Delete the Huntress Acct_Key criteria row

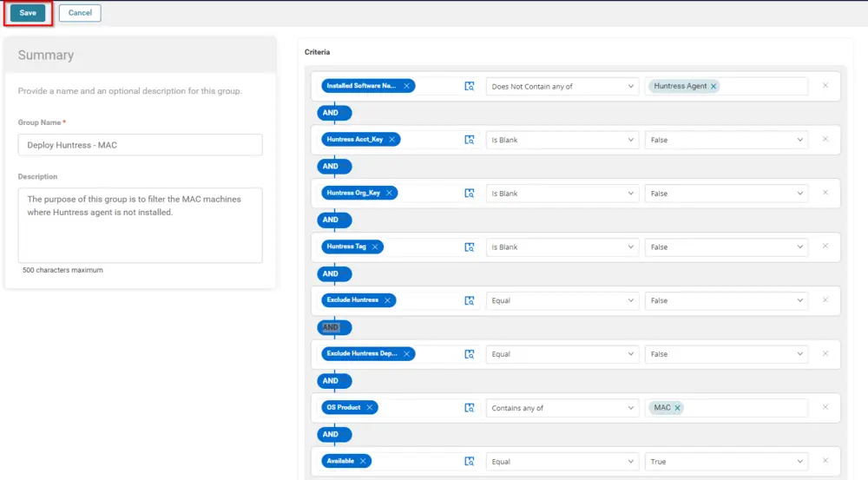(825, 140)
